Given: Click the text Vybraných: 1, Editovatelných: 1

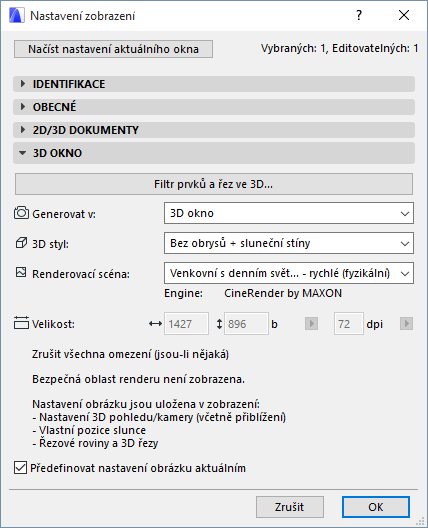Looking at the screenshot, I should click(x=339, y=48).
